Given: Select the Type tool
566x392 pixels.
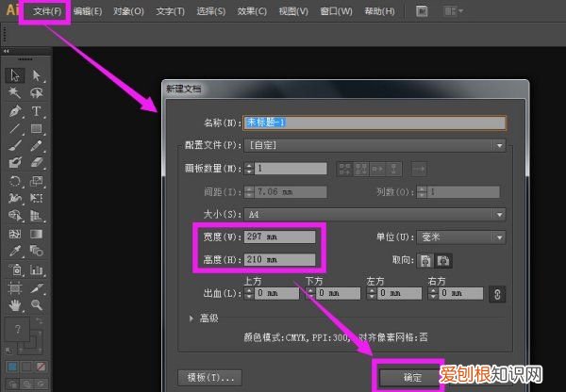Looking at the screenshot, I should click(x=37, y=111).
